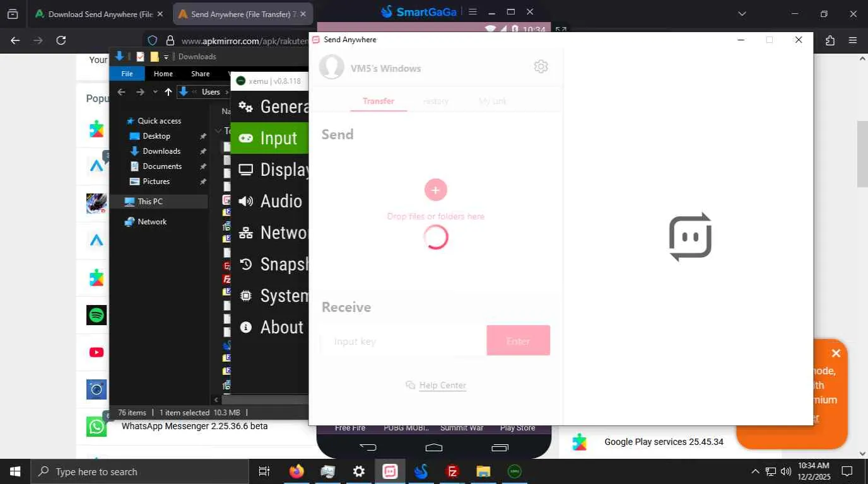Image resolution: width=868 pixels, height=484 pixels.
Task: Go back in File Explorer
Action: (122, 92)
